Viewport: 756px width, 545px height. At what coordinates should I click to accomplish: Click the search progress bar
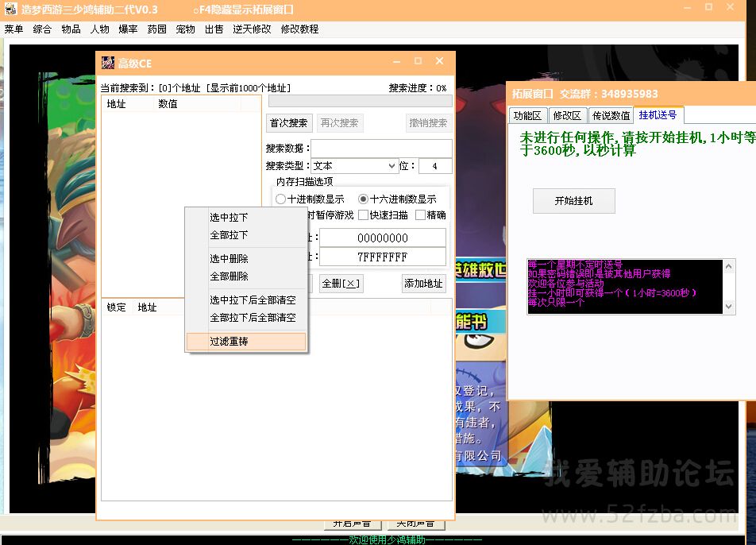[x=361, y=101]
